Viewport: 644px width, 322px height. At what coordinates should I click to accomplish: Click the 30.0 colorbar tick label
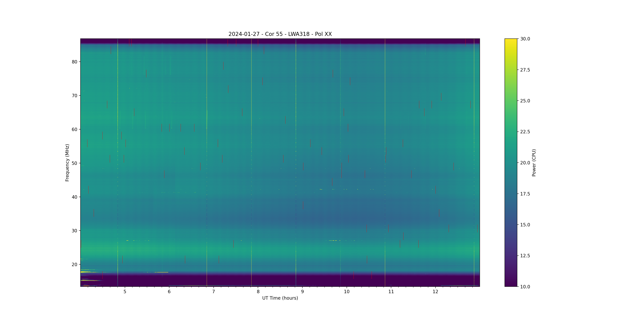click(x=525, y=39)
